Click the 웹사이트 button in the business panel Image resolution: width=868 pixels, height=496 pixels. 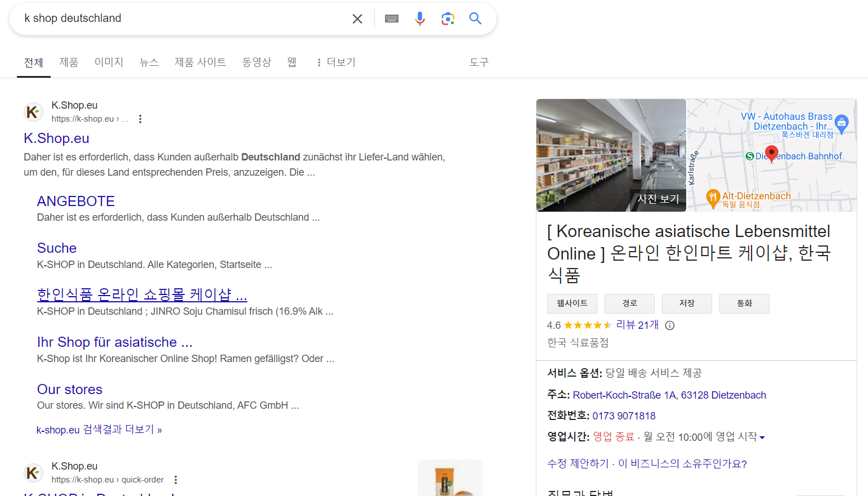pyautogui.click(x=572, y=303)
